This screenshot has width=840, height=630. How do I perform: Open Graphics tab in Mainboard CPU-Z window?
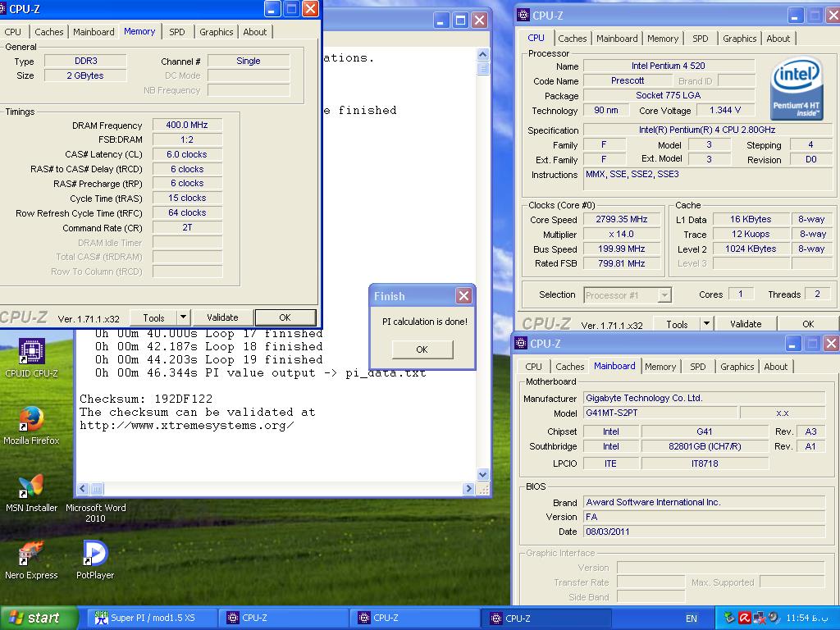pyautogui.click(x=737, y=367)
